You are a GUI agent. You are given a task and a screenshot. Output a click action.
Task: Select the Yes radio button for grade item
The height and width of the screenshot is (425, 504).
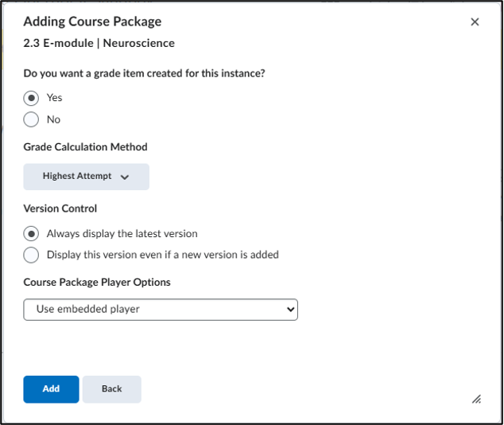click(31, 98)
